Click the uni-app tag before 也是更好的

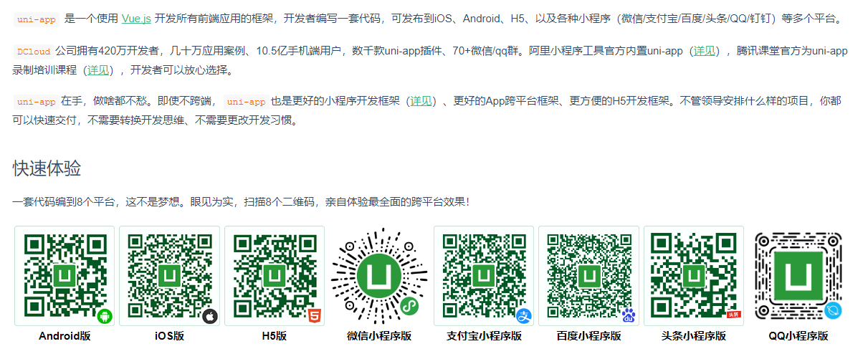coord(246,102)
